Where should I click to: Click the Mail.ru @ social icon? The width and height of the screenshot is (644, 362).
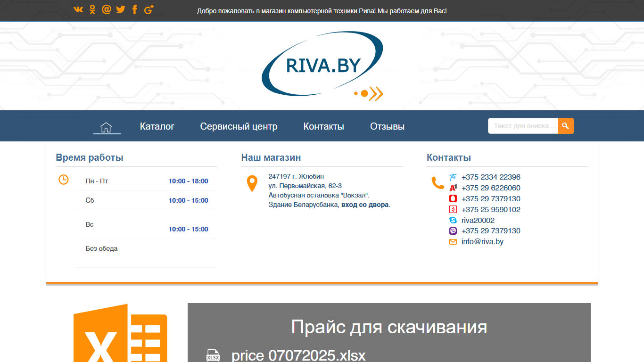click(107, 9)
